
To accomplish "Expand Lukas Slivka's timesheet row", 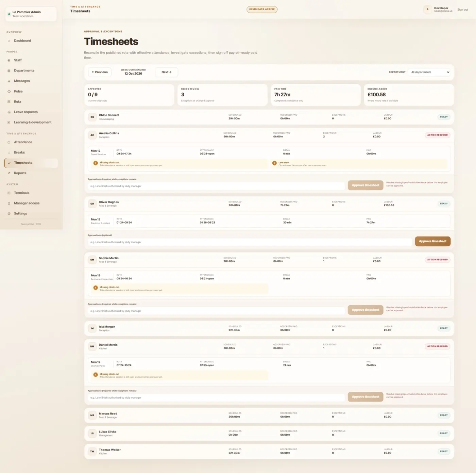I will point(269,433).
